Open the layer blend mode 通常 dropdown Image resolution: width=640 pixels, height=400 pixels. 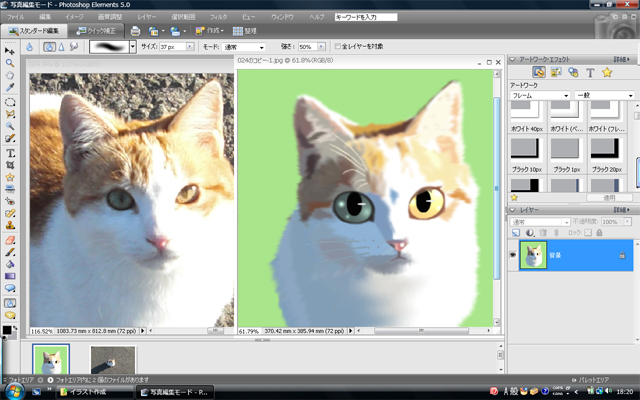click(540, 222)
